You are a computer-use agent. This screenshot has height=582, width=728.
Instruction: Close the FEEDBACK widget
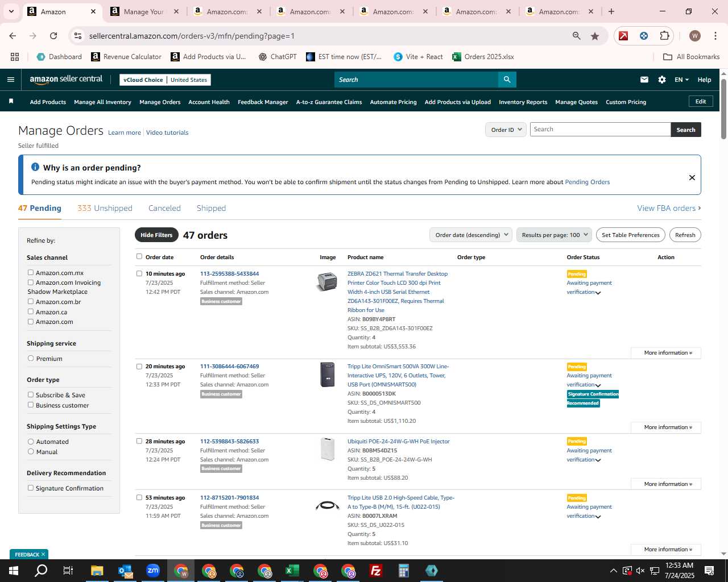click(43, 554)
